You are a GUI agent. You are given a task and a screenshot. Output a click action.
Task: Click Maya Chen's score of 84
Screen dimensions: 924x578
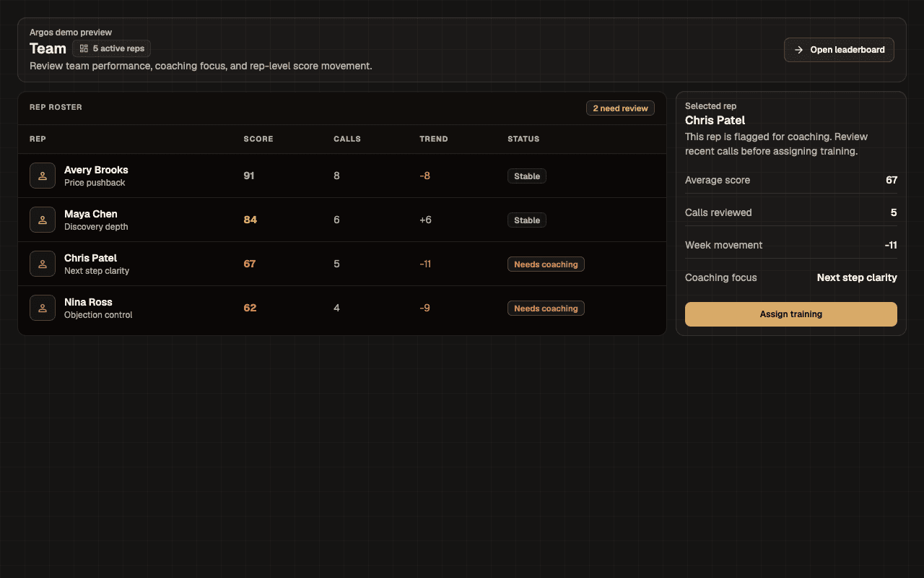[250, 220]
